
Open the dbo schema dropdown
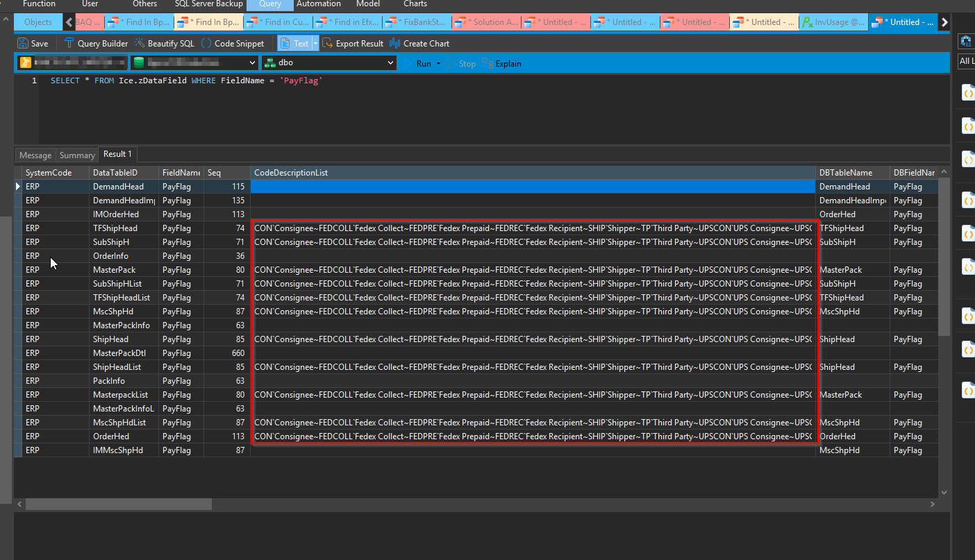tap(329, 62)
